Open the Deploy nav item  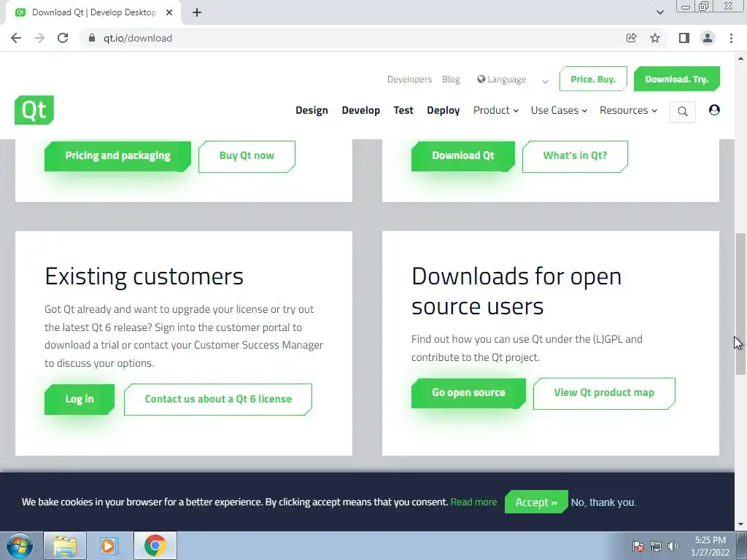point(443,110)
